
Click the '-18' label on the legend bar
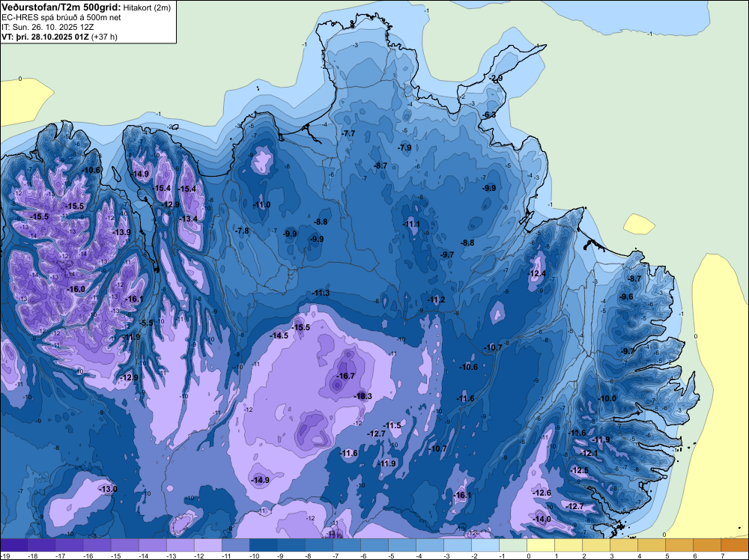(32, 556)
